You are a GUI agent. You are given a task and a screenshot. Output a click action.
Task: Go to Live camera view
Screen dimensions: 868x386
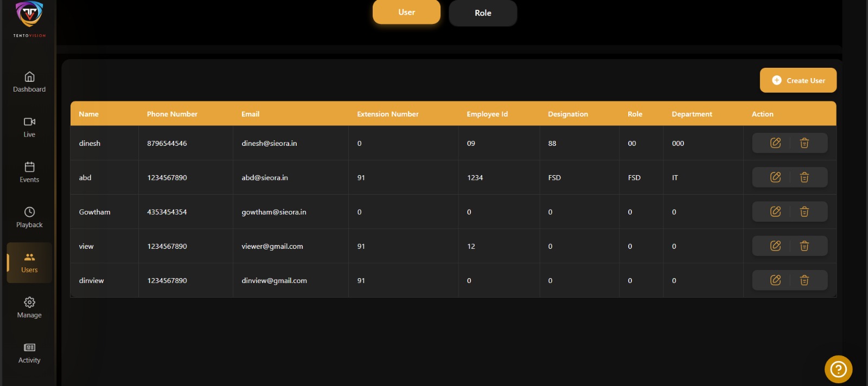click(x=29, y=127)
